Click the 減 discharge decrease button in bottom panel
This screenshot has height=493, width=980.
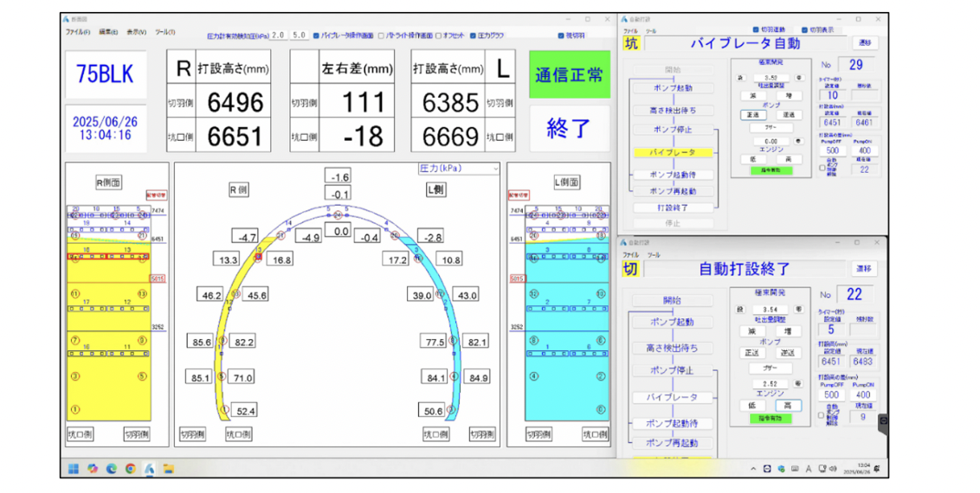click(x=752, y=330)
